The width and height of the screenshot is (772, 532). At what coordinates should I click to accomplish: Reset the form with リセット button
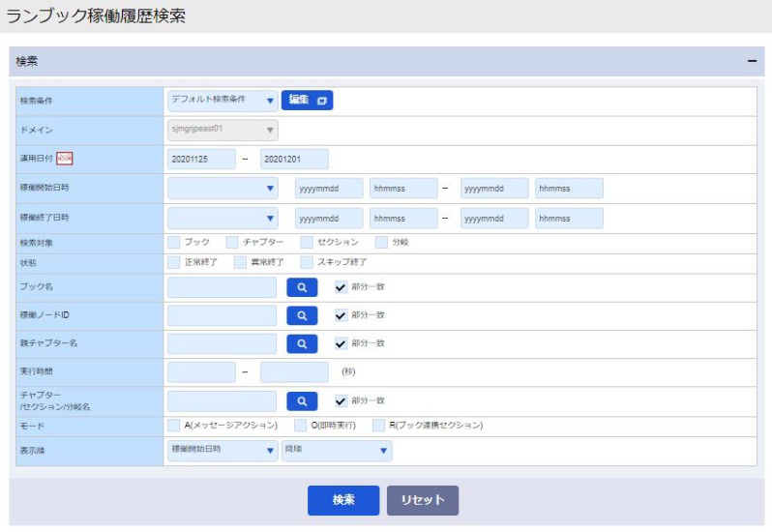[423, 500]
